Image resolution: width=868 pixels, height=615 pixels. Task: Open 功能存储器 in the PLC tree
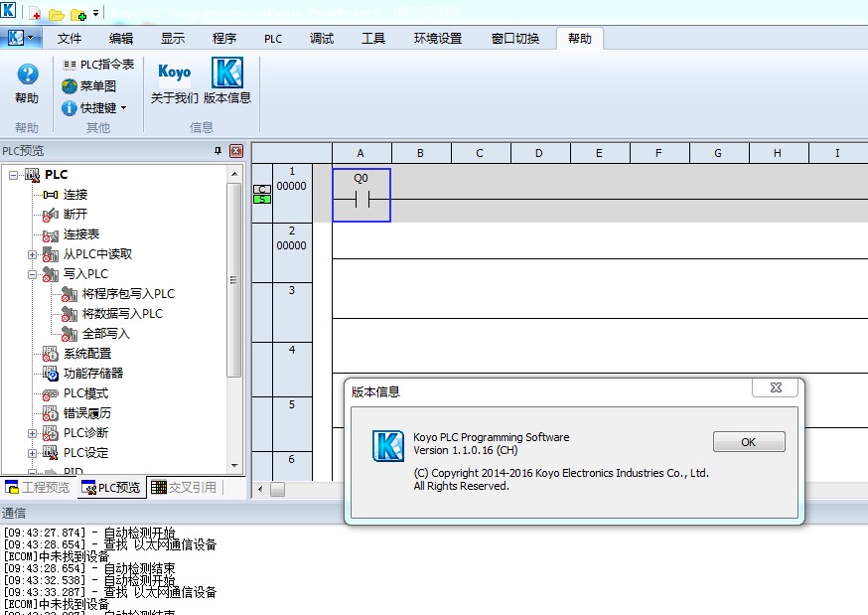pyautogui.click(x=93, y=374)
